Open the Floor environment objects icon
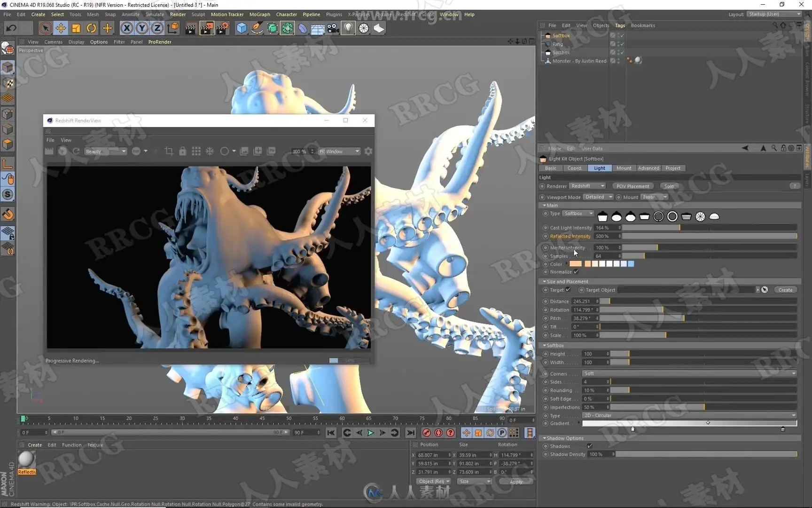Screen dimensions: 812x508 pos(318,28)
